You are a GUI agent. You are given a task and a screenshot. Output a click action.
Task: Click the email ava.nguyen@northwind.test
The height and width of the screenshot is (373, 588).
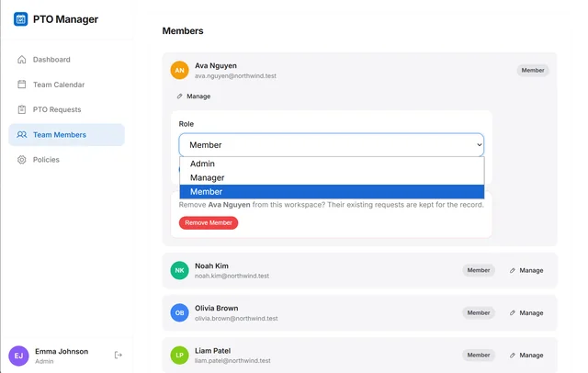tap(235, 75)
